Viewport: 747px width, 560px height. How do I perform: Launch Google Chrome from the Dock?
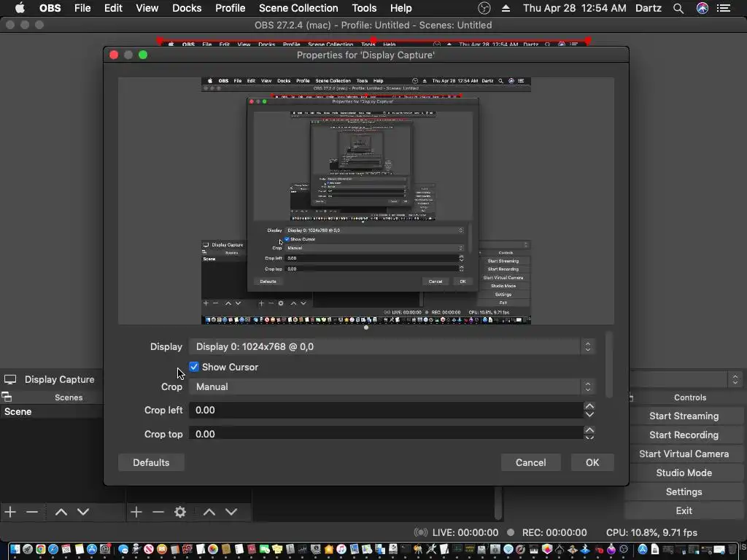pos(41,549)
